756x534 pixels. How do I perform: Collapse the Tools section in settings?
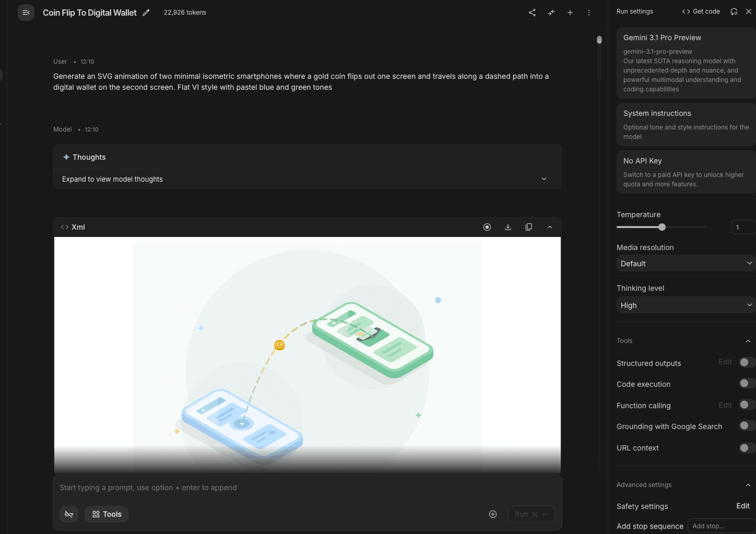point(748,341)
